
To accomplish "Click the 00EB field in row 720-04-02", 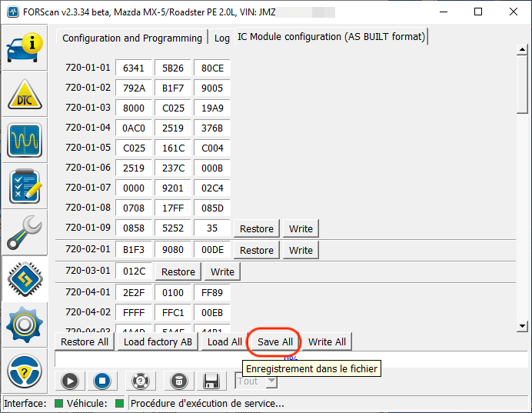I will point(212,313).
